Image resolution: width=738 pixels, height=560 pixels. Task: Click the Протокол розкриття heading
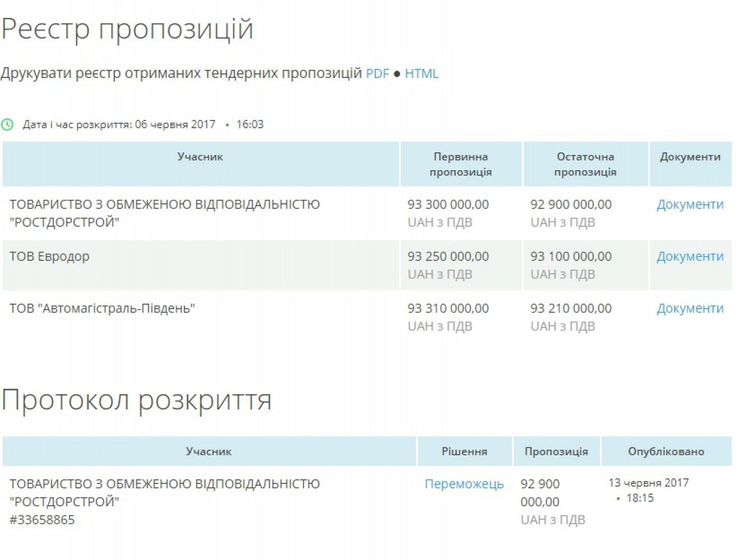coord(136,400)
